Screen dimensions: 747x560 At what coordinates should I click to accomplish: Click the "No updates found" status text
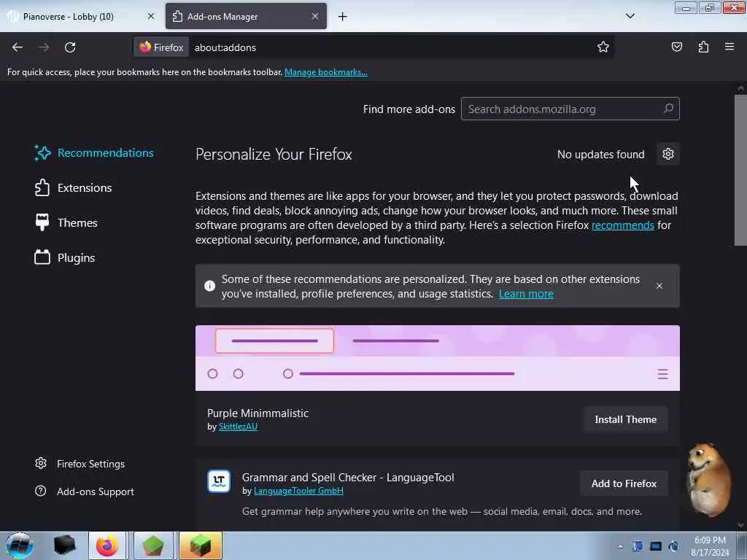coord(601,155)
